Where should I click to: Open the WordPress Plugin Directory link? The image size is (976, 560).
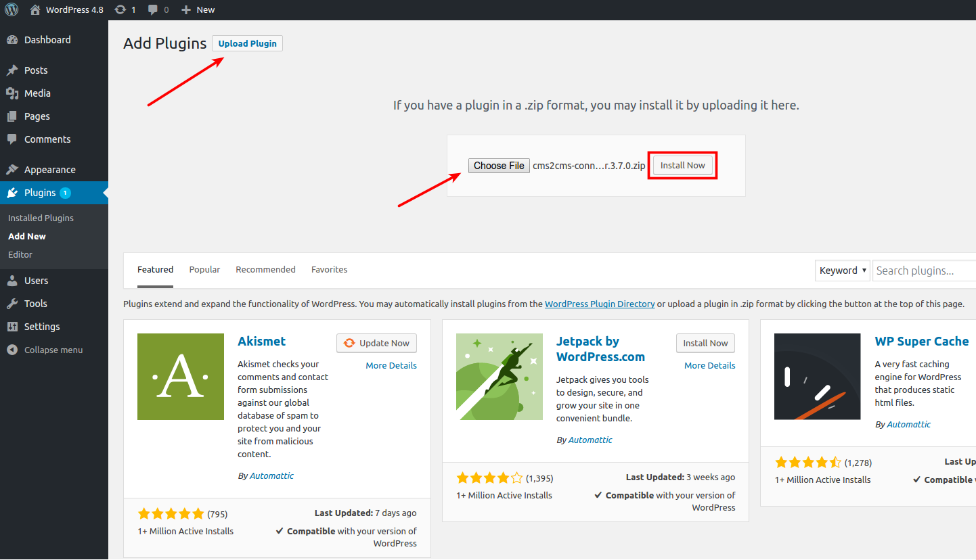(600, 304)
